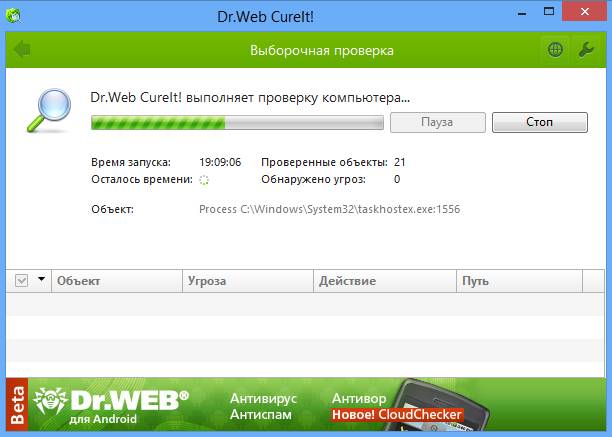Open the wrench settings menu
612x437 pixels.
point(586,49)
